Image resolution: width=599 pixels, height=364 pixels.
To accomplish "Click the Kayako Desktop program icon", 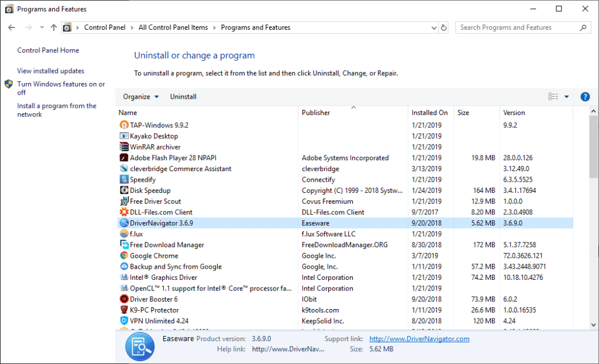I will pyautogui.click(x=124, y=136).
